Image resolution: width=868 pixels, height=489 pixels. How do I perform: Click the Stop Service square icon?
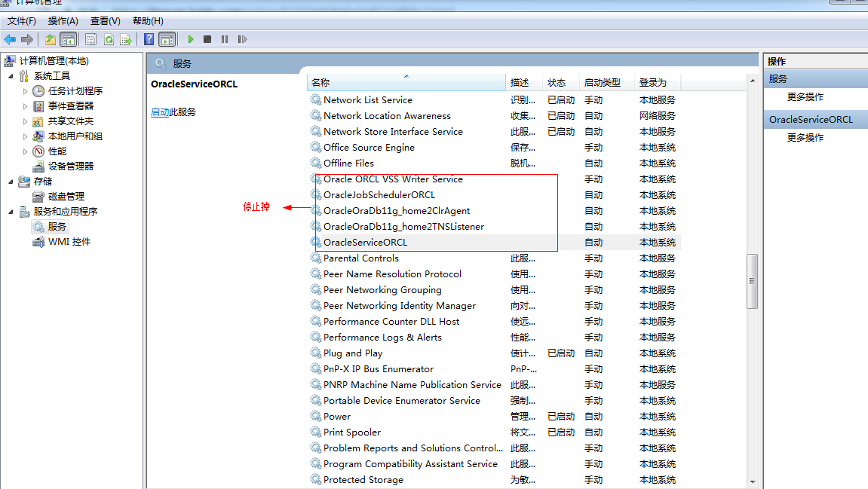(x=207, y=39)
